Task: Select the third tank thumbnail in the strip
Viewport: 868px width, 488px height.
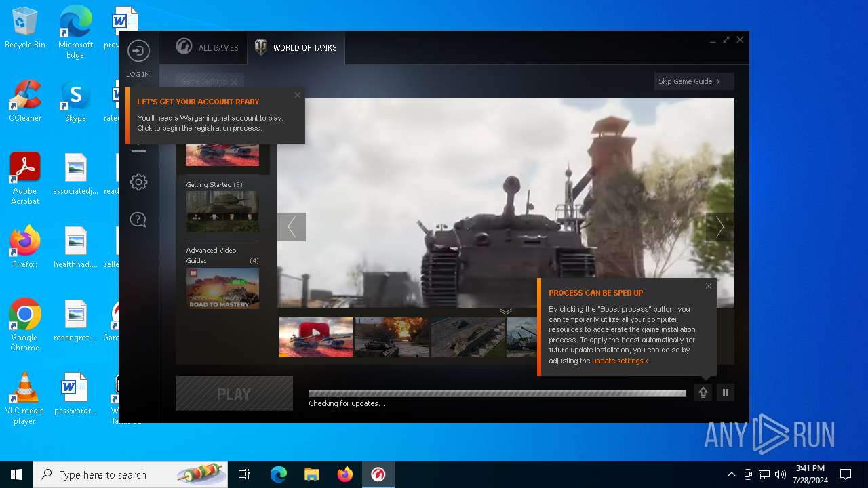Action: click(468, 337)
